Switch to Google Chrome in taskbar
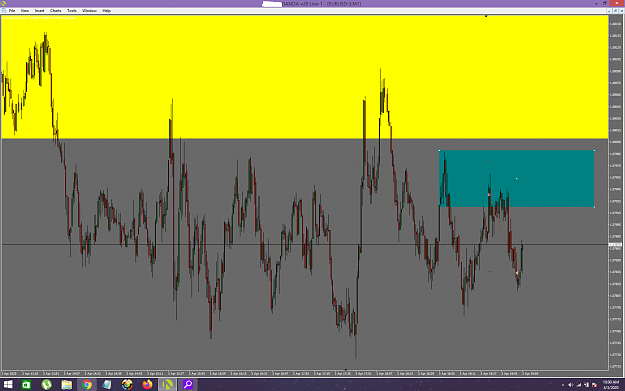The height and width of the screenshot is (391, 625). 87,385
